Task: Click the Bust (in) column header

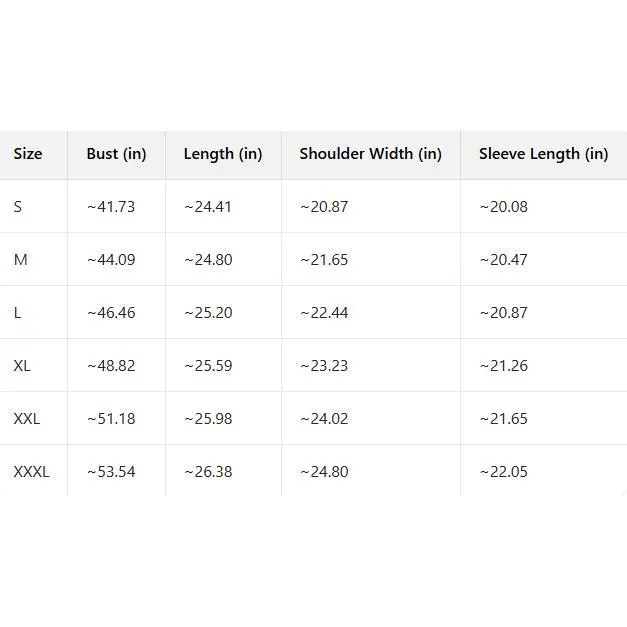Action: pos(116,154)
